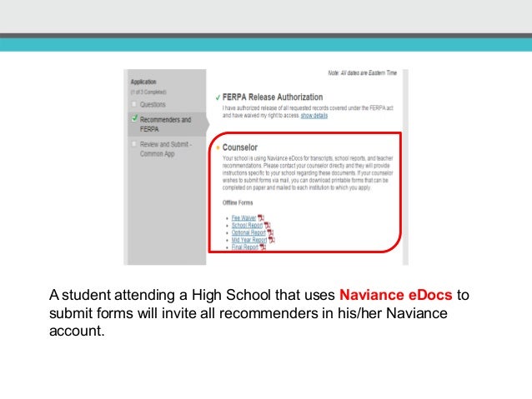Click PDF icon next to Fee Waiver
This screenshot has width=532, height=399.
[x=260, y=217]
